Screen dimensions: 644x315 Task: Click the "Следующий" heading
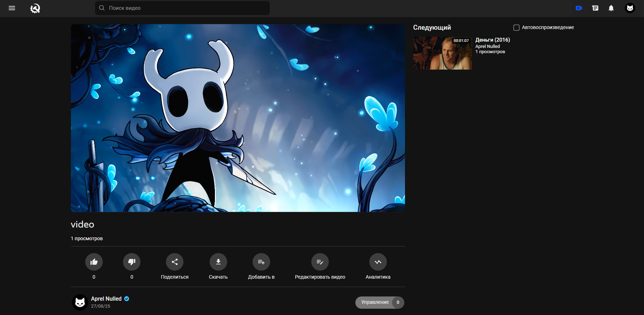pos(432,28)
